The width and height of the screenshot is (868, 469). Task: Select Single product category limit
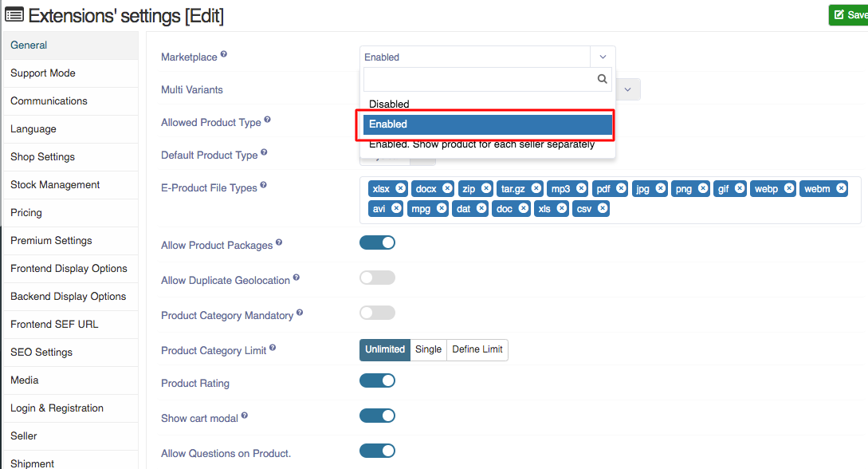(429, 349)
